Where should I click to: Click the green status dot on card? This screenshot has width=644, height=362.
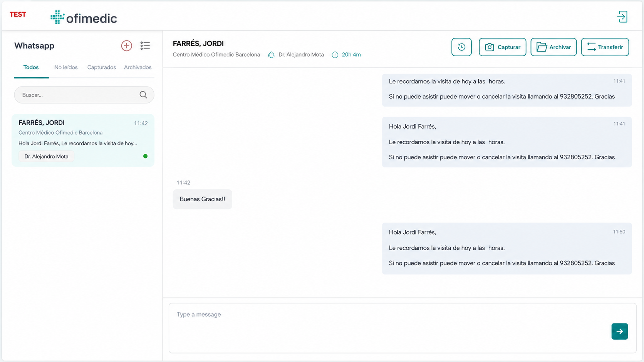point(145,156)
